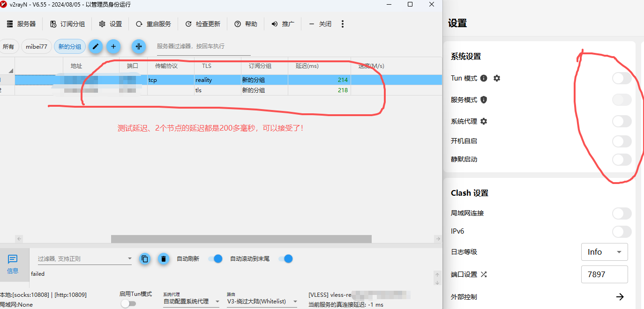Turn on the 局域网连接 switch
644x309 pixels.
point(622,213)
